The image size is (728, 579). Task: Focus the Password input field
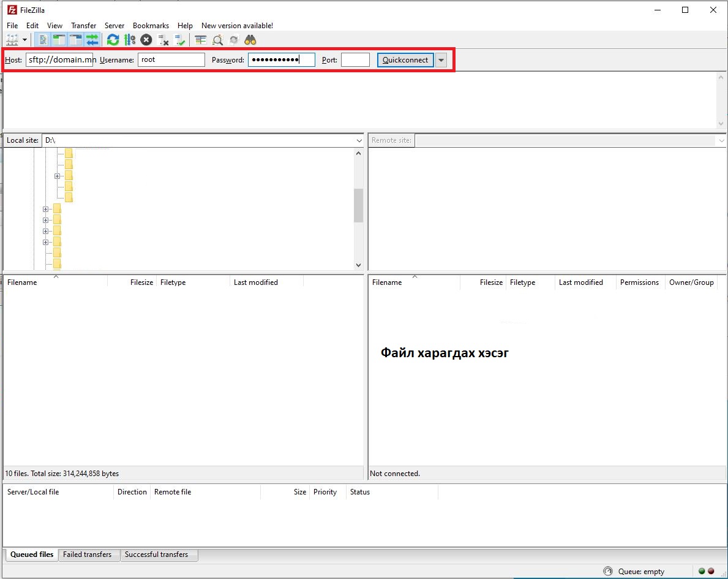(x=282, y=60)
